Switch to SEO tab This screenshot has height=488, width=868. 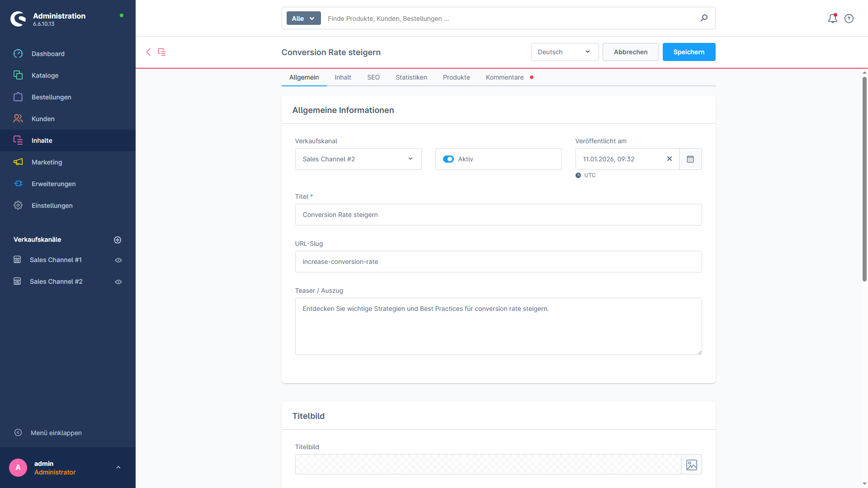click(x=373, y=77)
